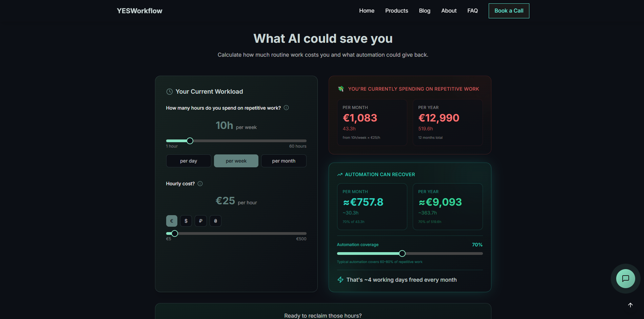Switch currency to dollars
This screenshot has width=644, height=319.
tap(186, 221)
